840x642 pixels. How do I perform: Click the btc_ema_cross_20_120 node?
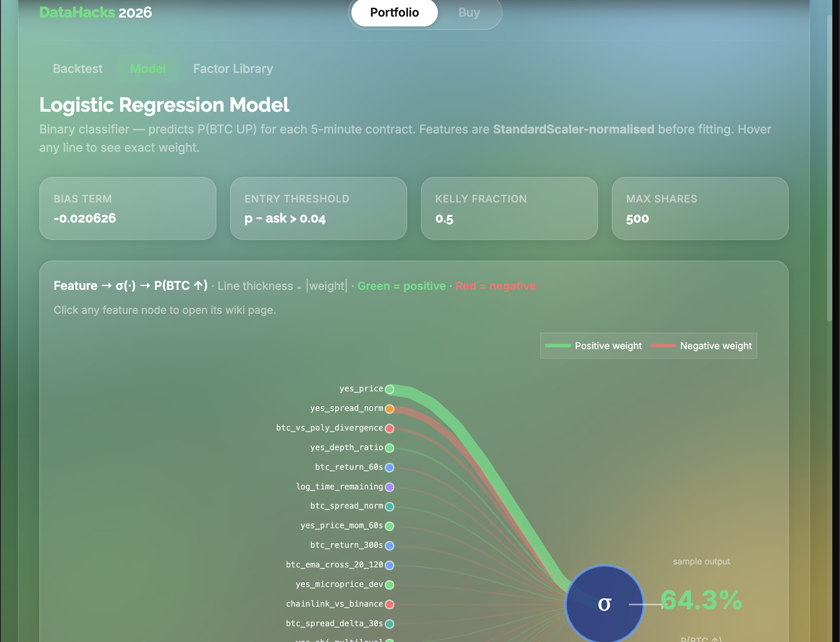(x=389, y=565)
